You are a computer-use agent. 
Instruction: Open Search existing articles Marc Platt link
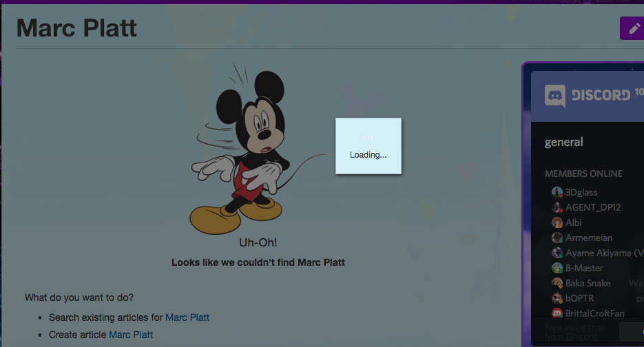pyautogui.click(x=187, y=317)
